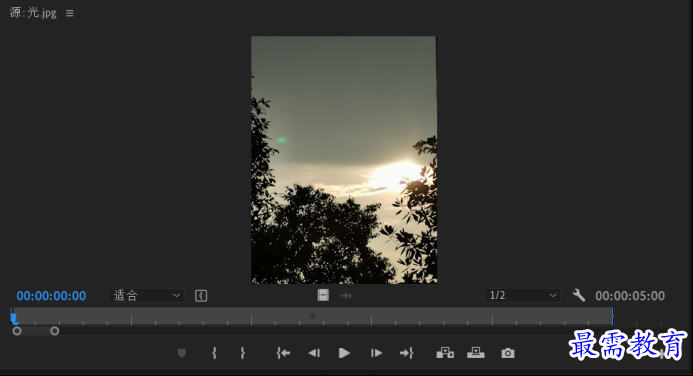This screenshot has height=376, width=693.
Task: Click the Add Marker button
Action: (182, 353)
